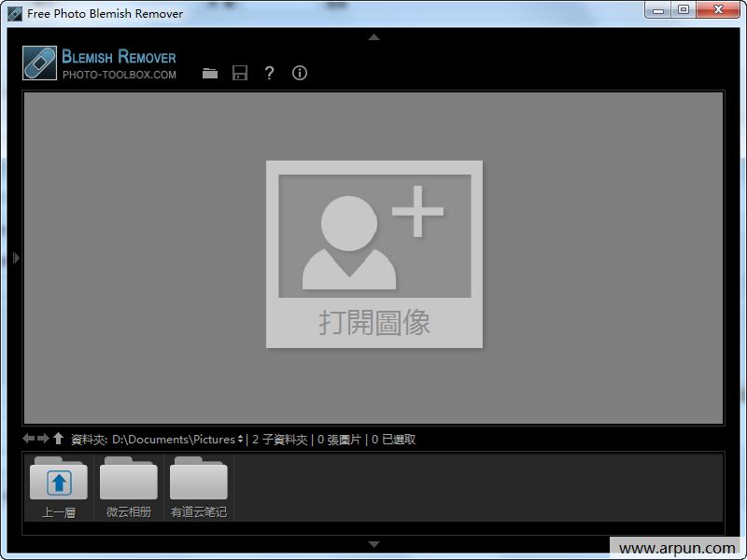
Task: Click the floppy disk save icon
Action: pyautogui.click(x=240, y=73)
